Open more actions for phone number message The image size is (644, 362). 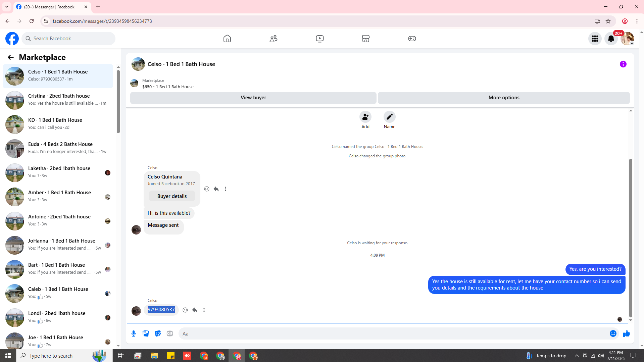pyautogui.click(x=204, y=310)
